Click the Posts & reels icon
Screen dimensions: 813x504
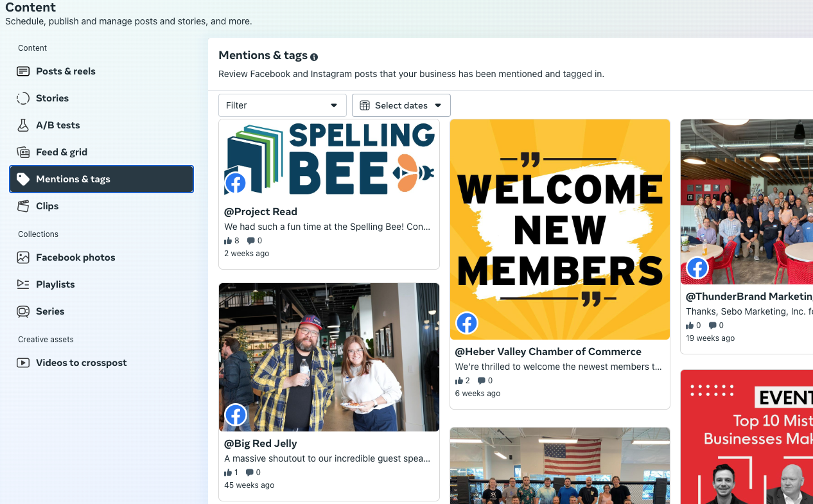23,71
